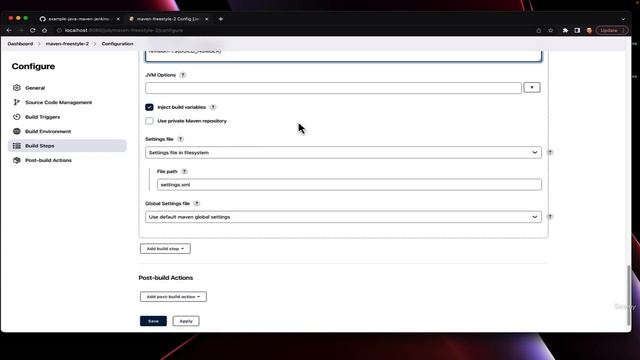Bookmark this page with the star icon
Image resolution: width=640 pixels, height=360 pixels.
coord(551,30)
